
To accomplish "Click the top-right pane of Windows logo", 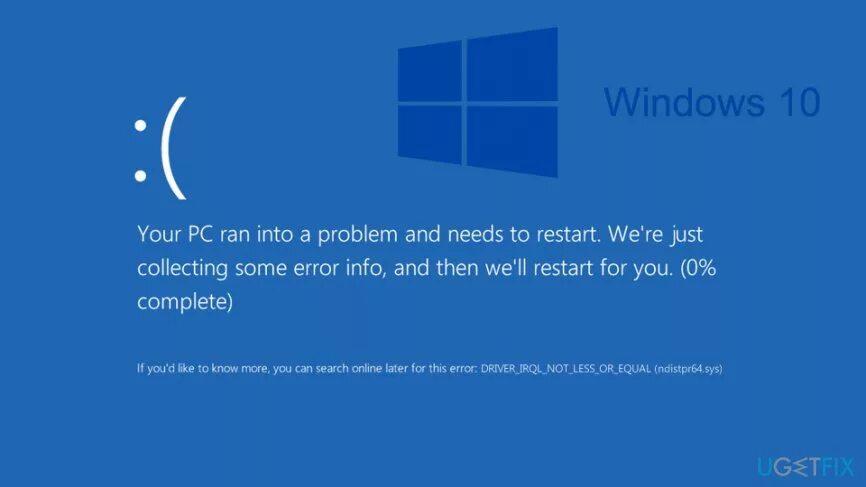I will point(513,64).
